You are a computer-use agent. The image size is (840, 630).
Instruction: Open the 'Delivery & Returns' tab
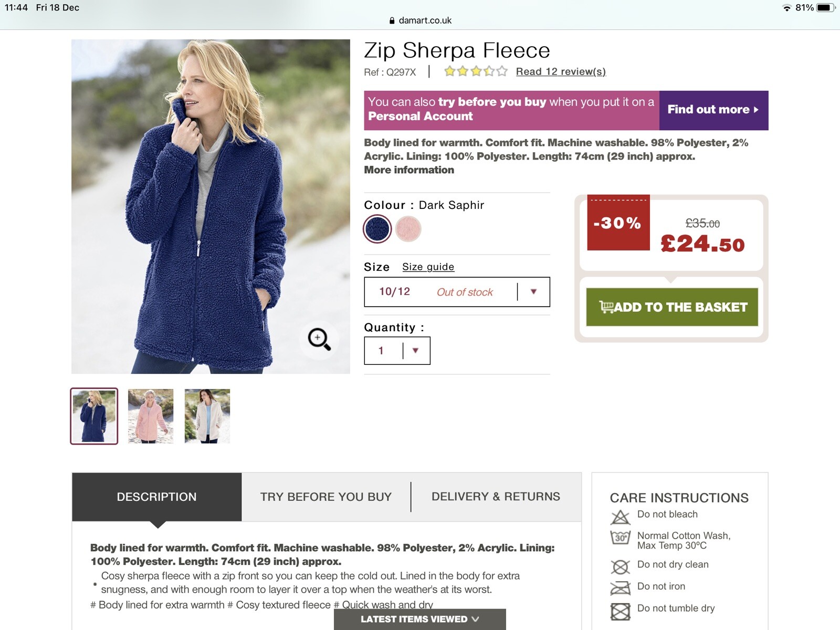click(495, 496)
